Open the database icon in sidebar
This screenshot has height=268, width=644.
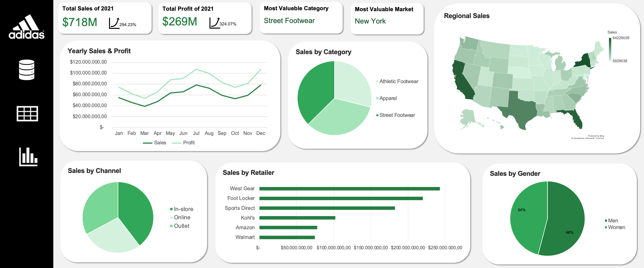pos(26,70)
